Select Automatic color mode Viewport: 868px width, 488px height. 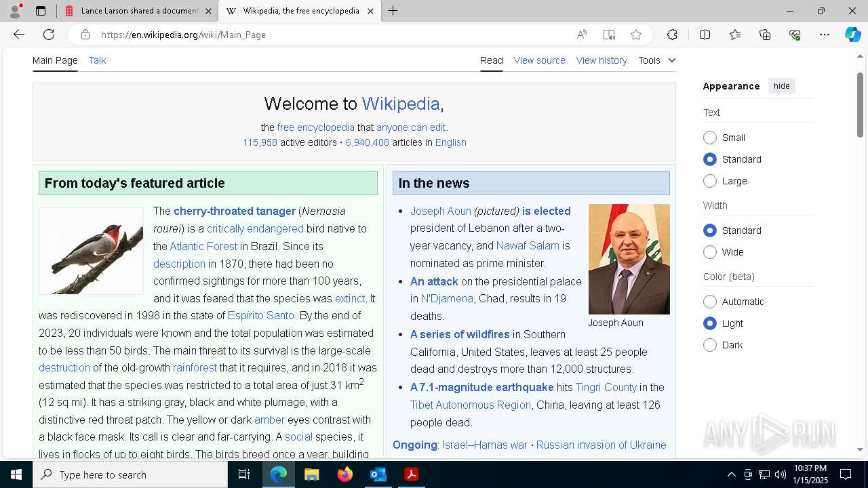pos(710,302)
